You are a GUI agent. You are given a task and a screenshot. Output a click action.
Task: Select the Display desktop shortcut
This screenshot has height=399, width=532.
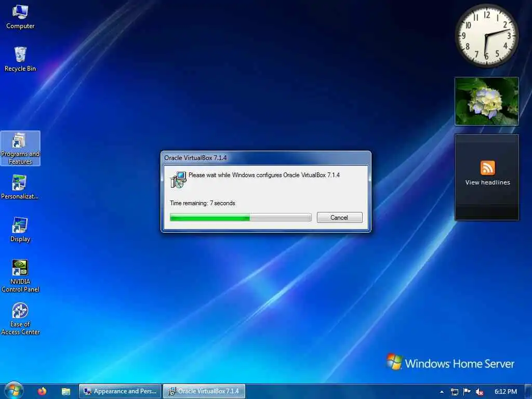(x=20, y=229)
